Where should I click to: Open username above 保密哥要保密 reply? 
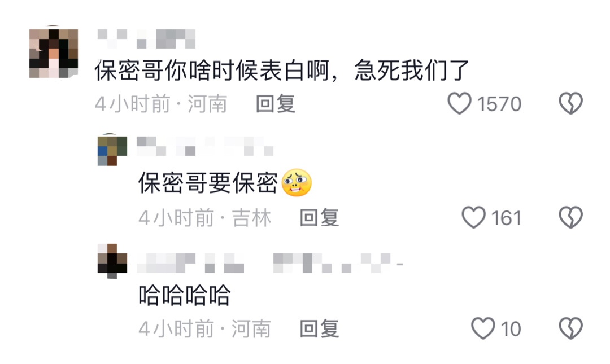click(x=205, y=146)
